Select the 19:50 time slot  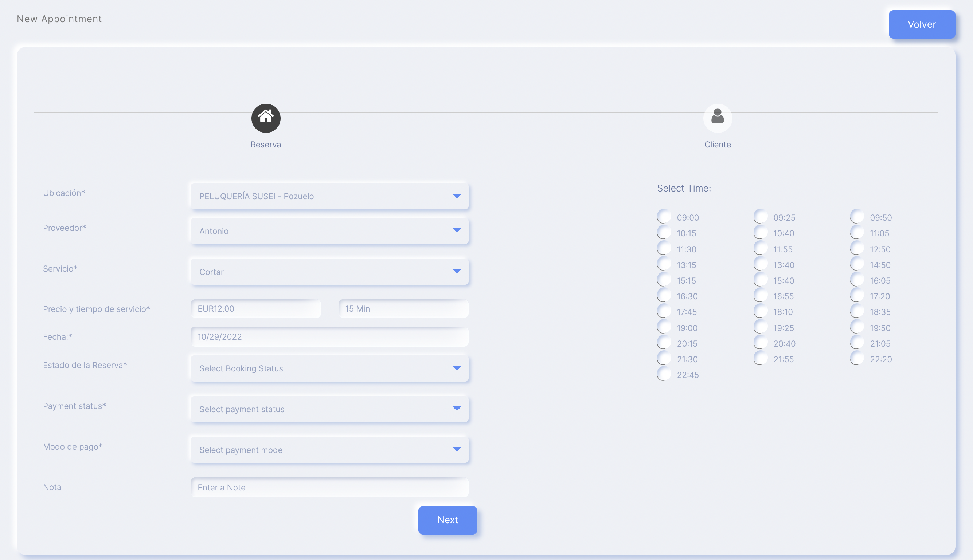tap(857, 327)
